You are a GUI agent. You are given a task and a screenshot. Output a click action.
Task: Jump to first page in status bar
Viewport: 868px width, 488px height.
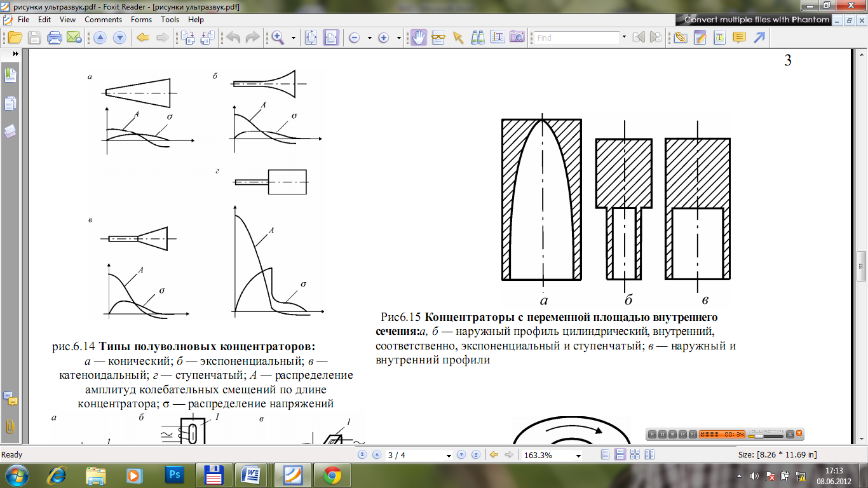coord(363,455)
